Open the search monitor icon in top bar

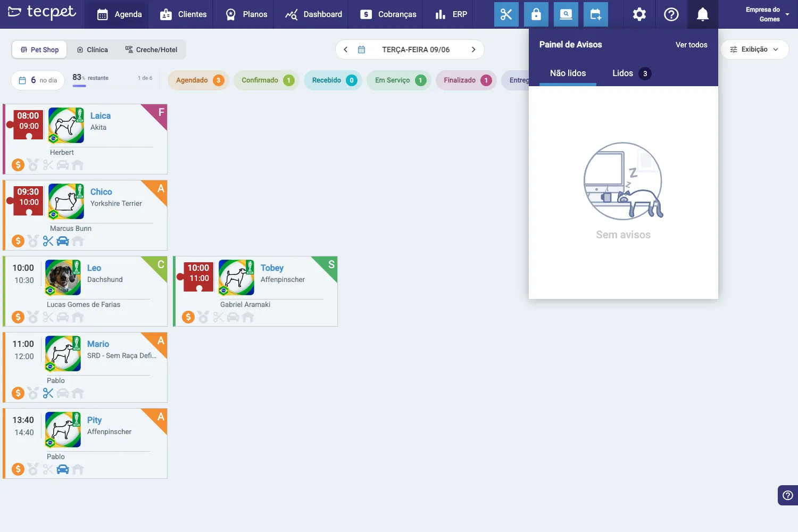pyautogui.click(x=566, y=14)
